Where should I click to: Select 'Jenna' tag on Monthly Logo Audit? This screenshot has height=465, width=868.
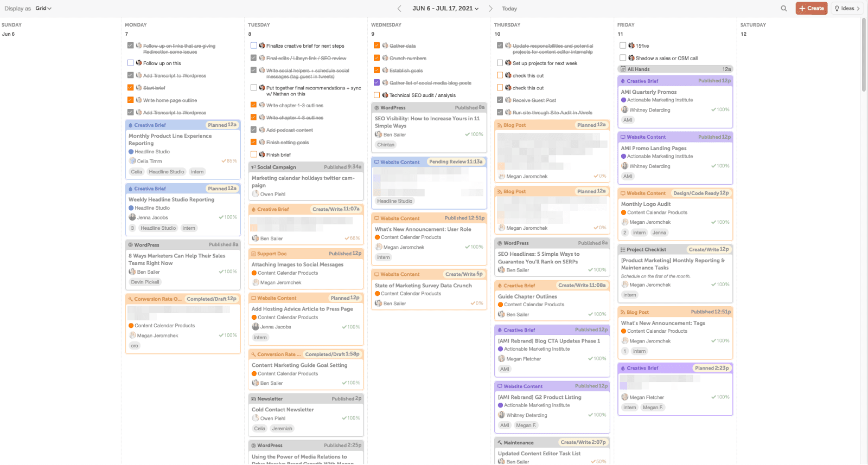click(x=659, y=232)
